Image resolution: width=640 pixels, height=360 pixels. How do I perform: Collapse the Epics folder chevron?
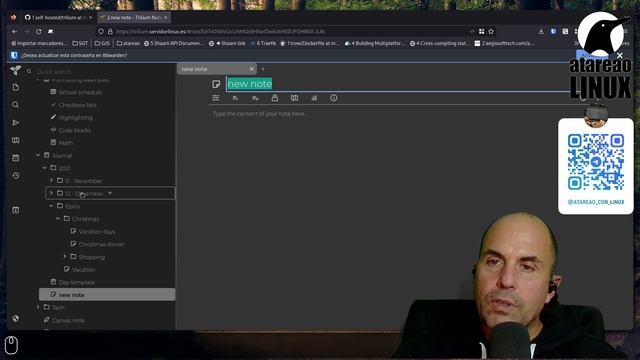(x=51, y=206)
